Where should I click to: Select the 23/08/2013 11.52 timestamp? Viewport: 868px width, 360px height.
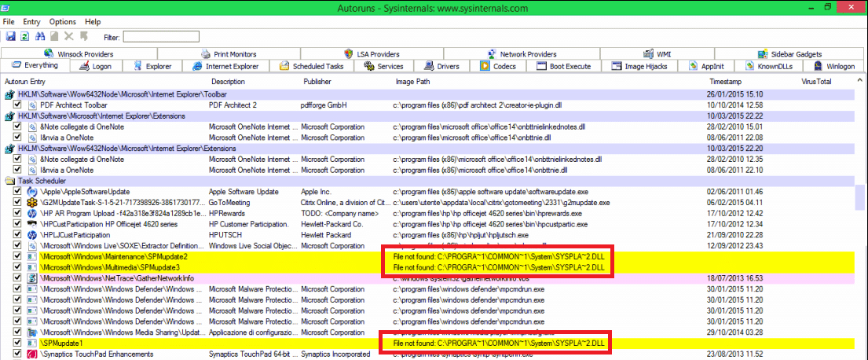point(736,354)
